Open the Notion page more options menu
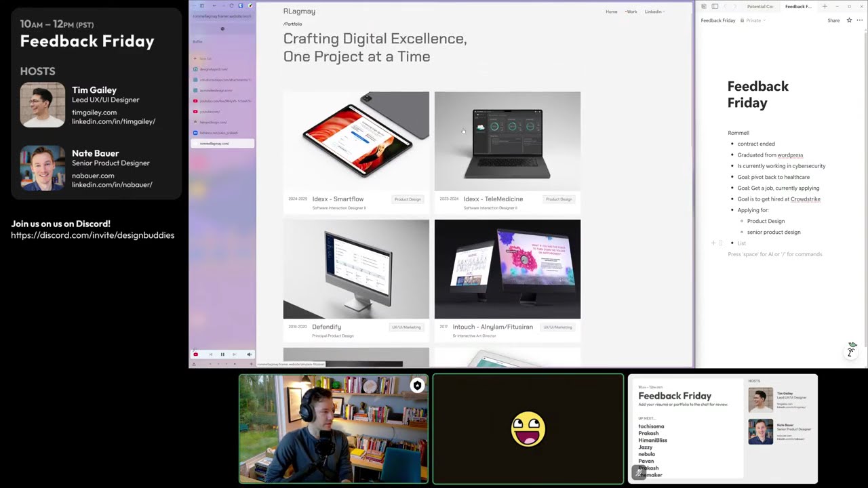This screenshot has width=868, height=488. [x=860, y=20]
